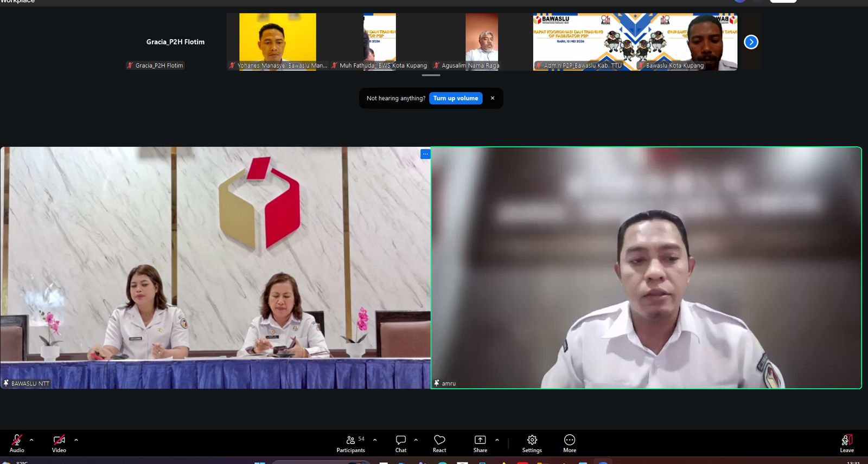The height and width of the screenshot is (464, 868).
Task: Expand participants options arrow
Action: point(375,440)
